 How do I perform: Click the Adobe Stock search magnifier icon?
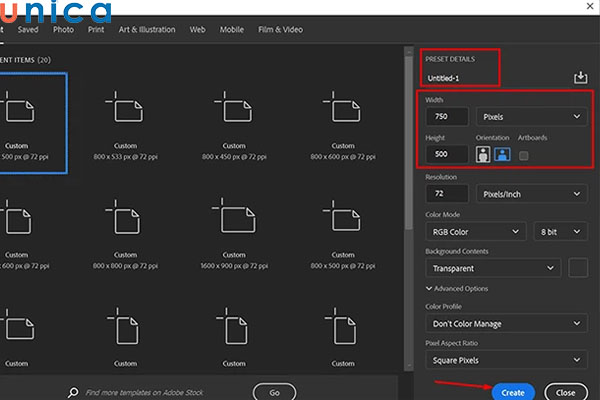[x=73, y=393]
